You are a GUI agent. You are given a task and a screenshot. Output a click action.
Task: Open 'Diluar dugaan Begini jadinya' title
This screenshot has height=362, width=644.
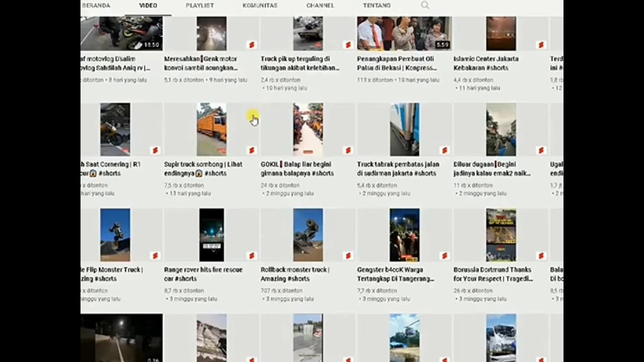tap(493, 169)
